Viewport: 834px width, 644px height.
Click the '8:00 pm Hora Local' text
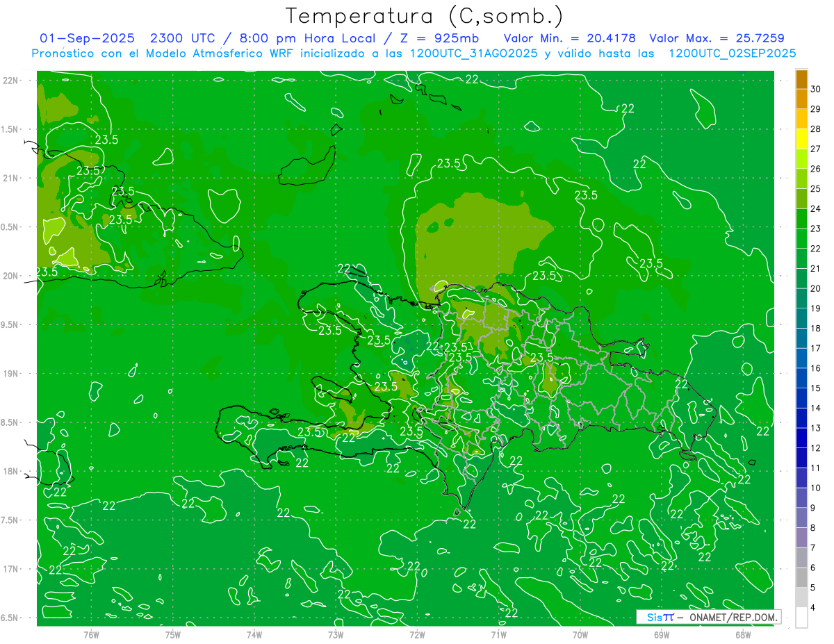click(x=306, y=38)
